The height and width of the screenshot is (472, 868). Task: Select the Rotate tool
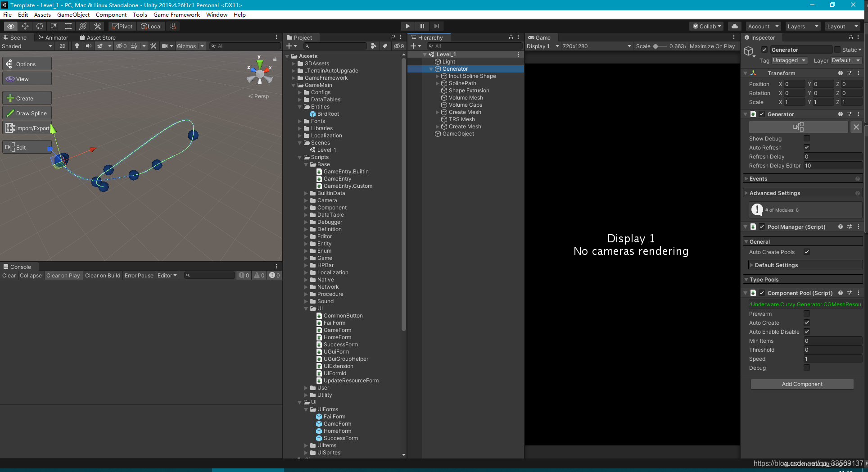40,26
